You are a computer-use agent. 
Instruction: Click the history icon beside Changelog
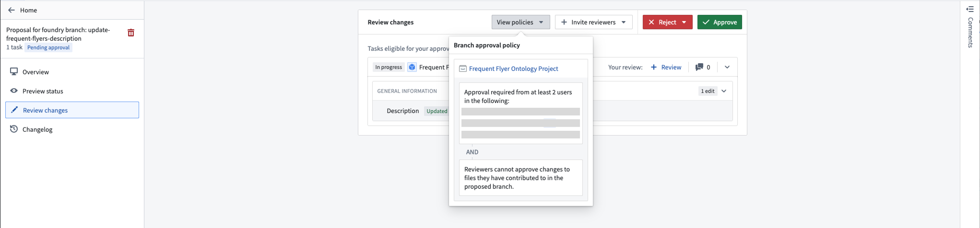[14, 129]
